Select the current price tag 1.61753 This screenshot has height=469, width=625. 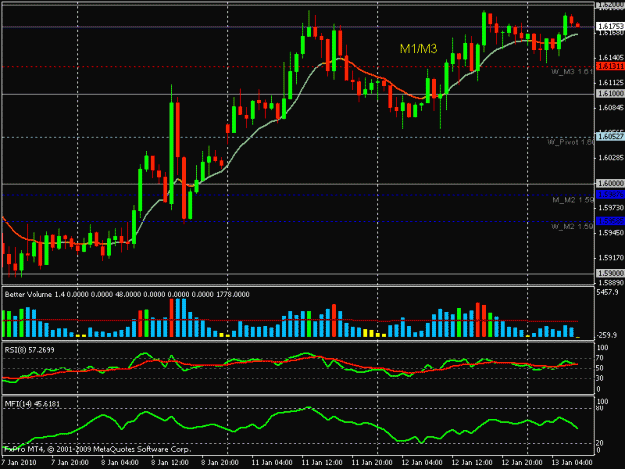[610, 26]
